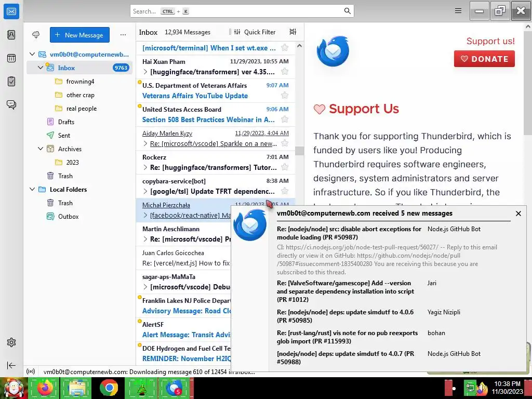
Task: Open the AlertSF transit advisory message
Action: point(183,329)
